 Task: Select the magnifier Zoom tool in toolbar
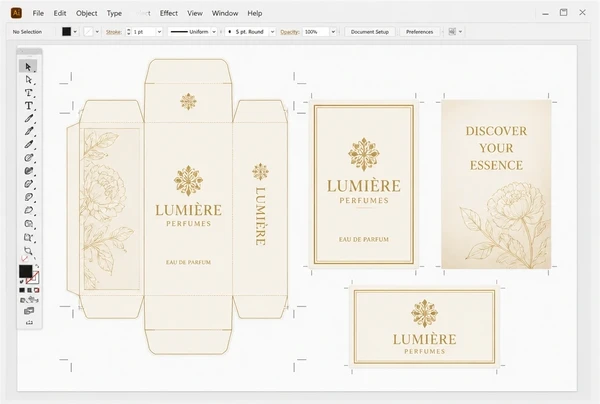point(28,251)
